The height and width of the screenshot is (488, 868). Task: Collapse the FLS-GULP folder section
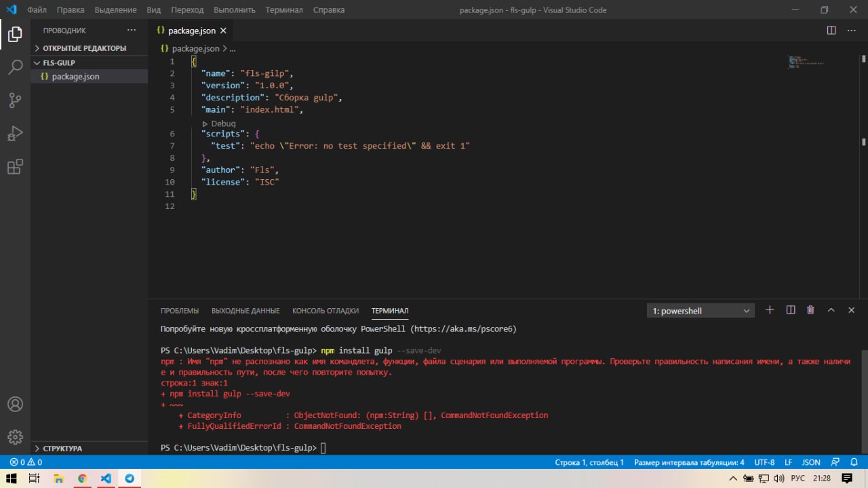pos(89,62)
